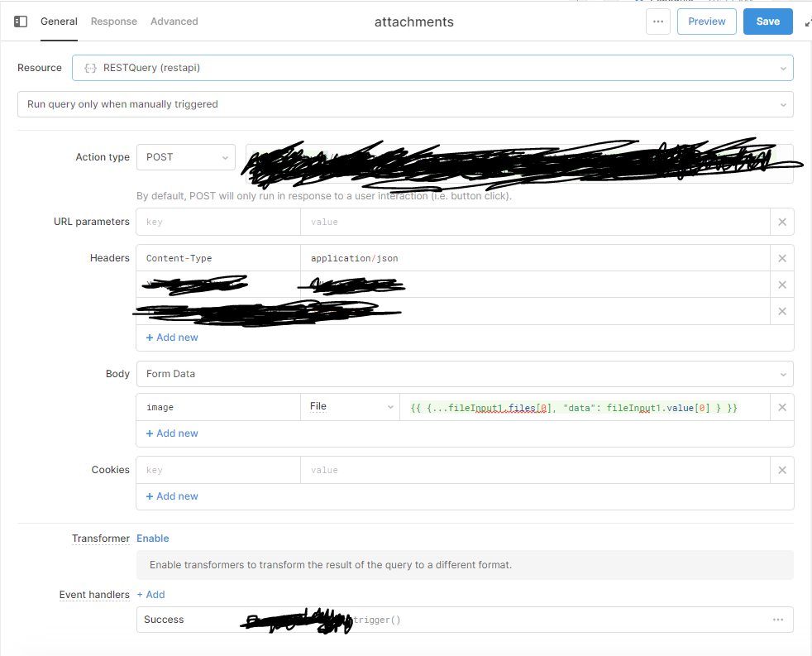Enable the transformer
812x656 pixels.
click(153, 539)
